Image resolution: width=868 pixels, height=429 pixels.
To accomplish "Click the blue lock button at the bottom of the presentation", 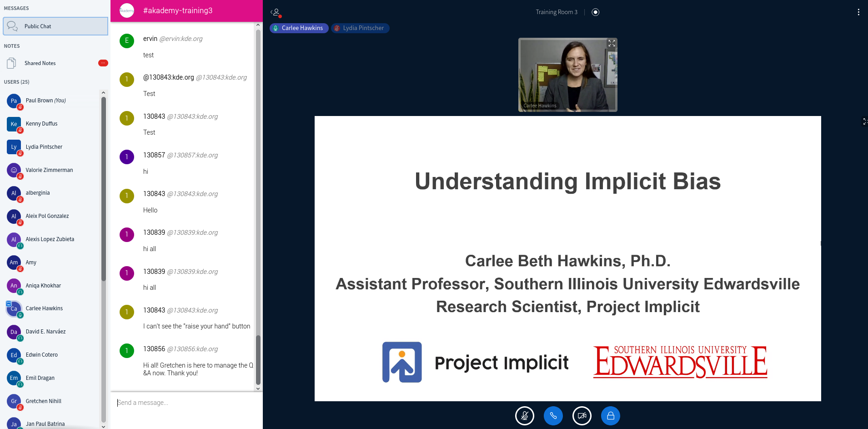I will (610, 416).
